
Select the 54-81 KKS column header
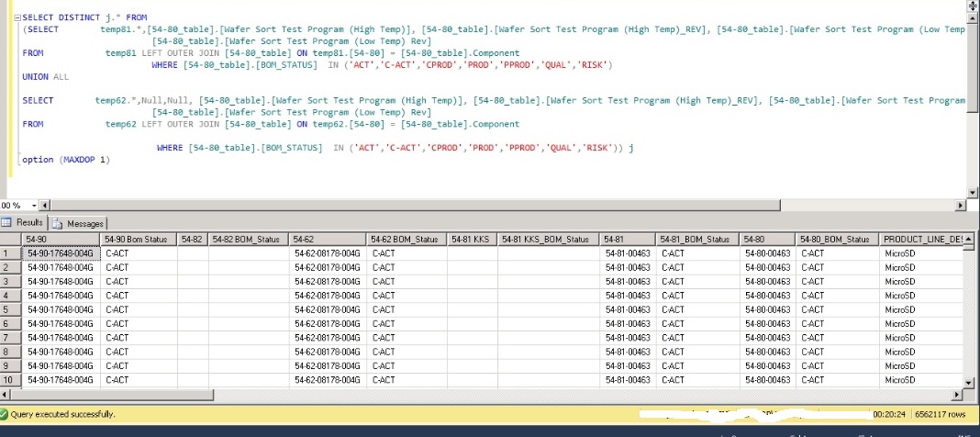[473, 239]
